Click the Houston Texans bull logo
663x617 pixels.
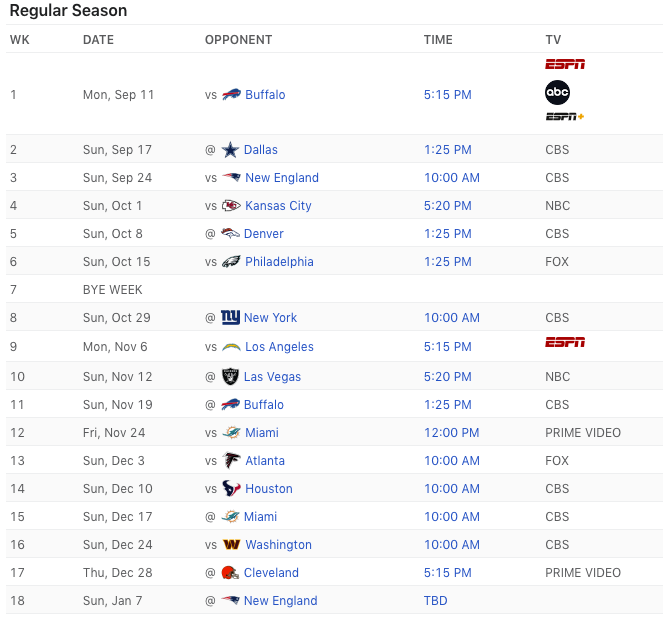[231, 488]
